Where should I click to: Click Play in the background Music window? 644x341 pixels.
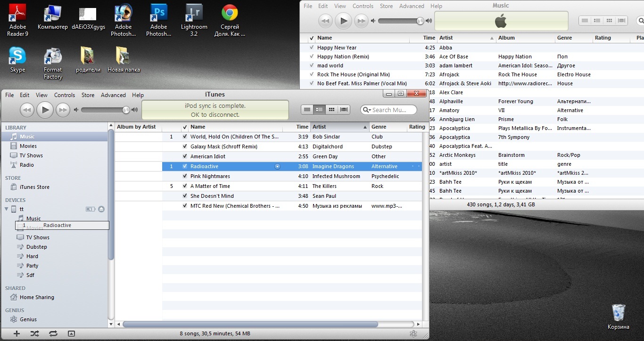(x=343, y=21)
